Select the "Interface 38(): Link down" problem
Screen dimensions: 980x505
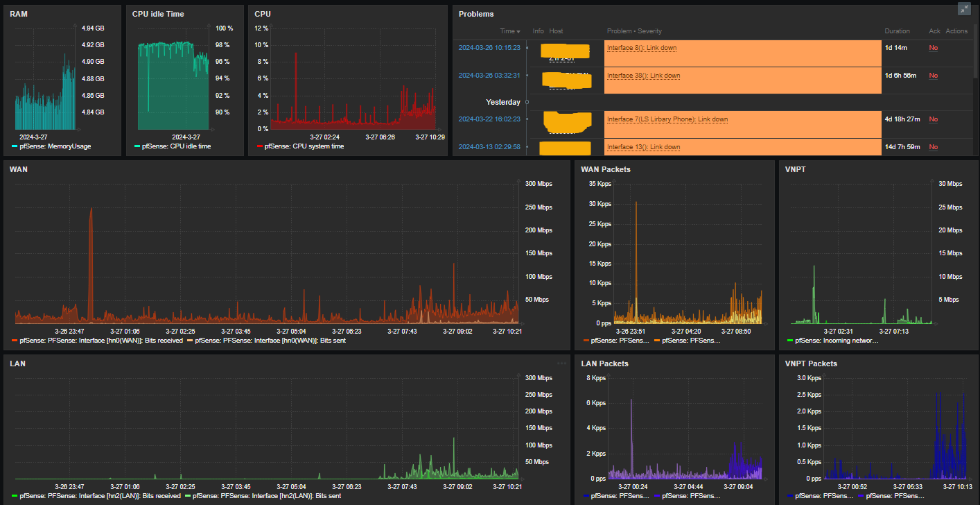(x=643, y=76)
